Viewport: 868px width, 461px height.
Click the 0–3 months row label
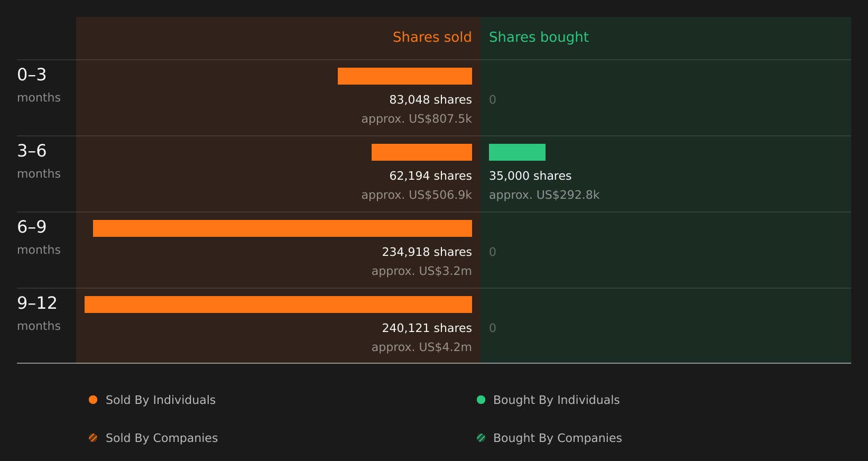pyautogui.click(x=39, y=85)
